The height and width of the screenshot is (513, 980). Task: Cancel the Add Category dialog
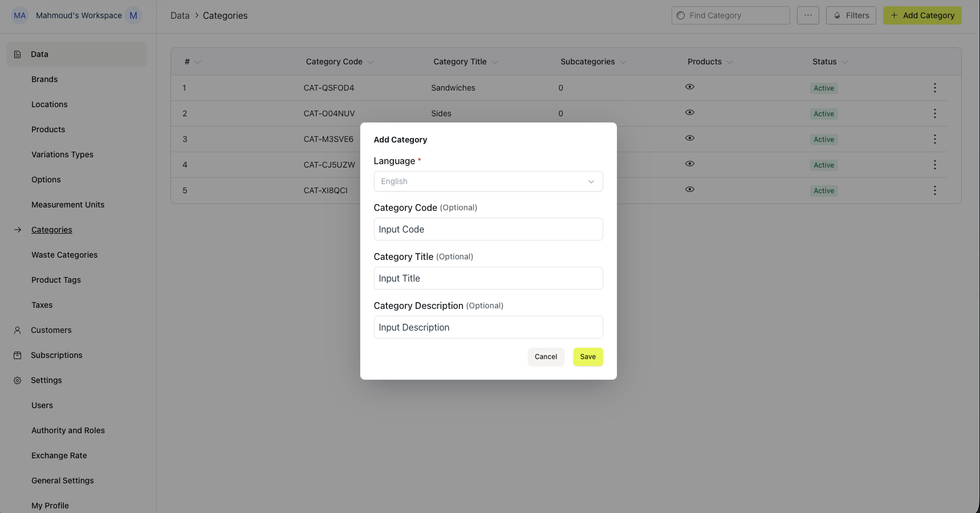click(x=546, y=357)
